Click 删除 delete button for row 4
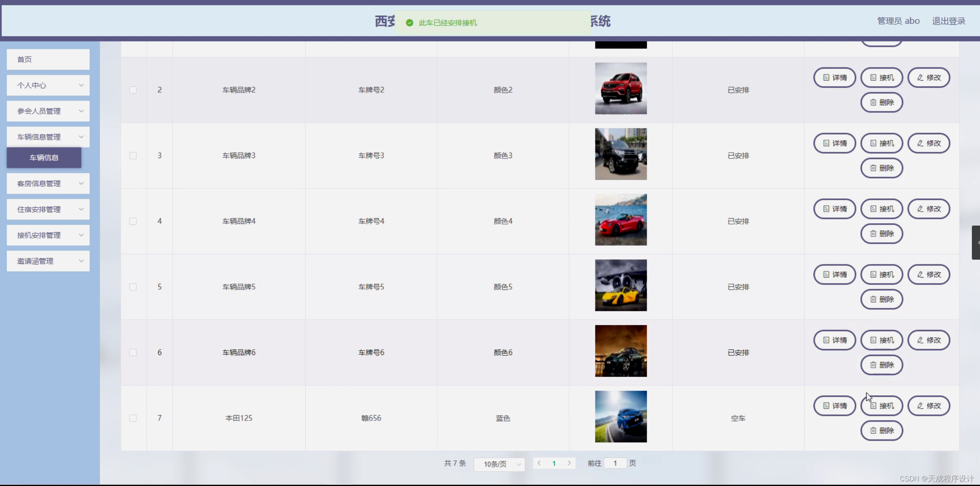Screen dimensions: 980x486 coord(882,234)
